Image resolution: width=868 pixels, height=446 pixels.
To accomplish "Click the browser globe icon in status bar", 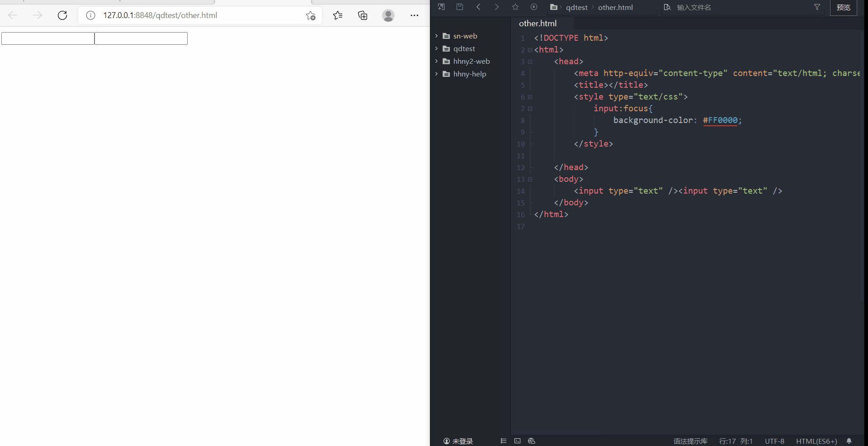I will click(x=532, y=441).
